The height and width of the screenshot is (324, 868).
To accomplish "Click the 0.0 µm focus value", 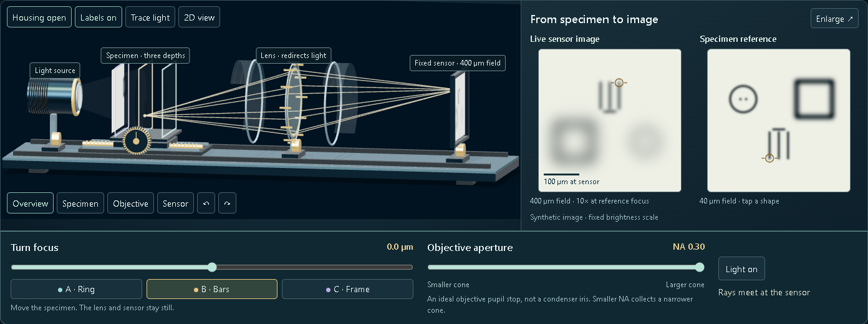I will click(x=400, y=247).
